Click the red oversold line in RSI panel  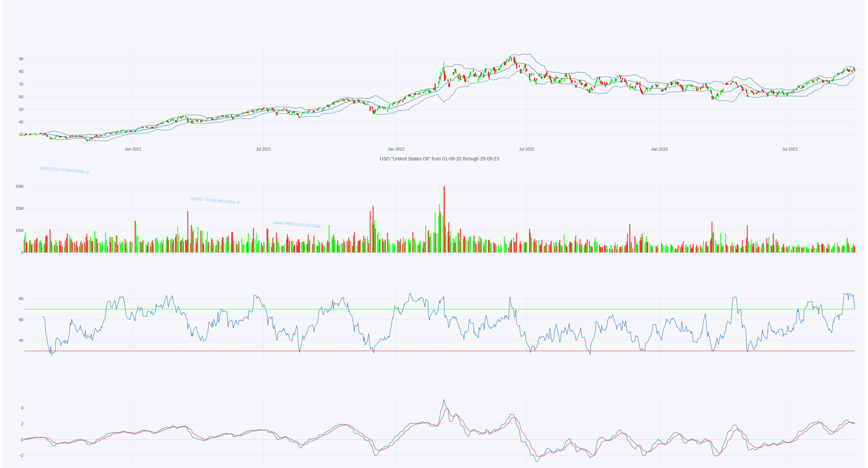[439, 351]
